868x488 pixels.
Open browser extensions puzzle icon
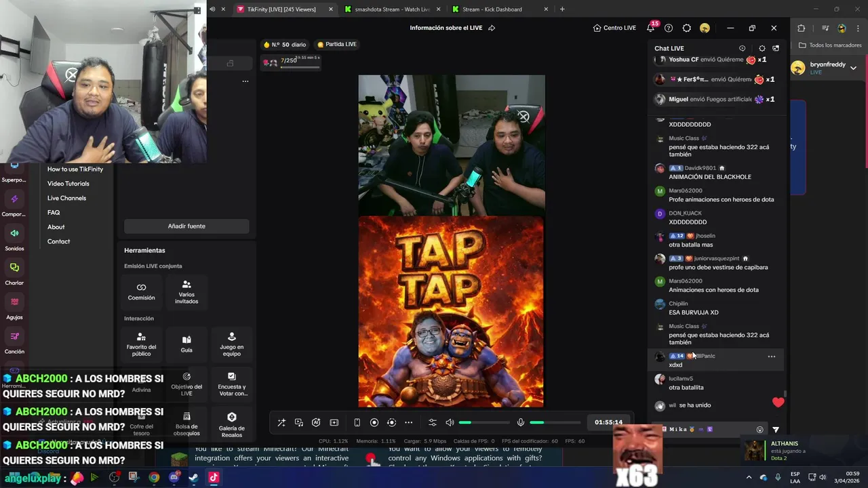[x=802, y=28]
